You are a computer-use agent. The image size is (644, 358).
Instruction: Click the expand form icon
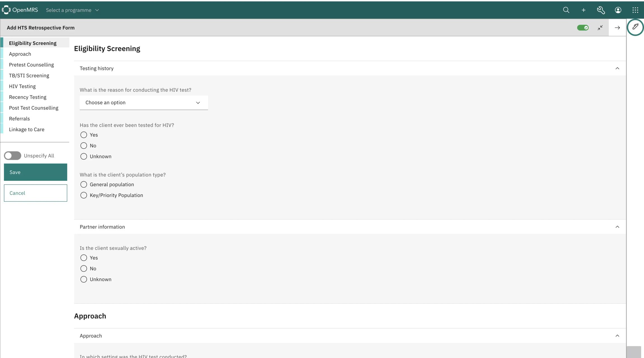[x=600, y=27]
